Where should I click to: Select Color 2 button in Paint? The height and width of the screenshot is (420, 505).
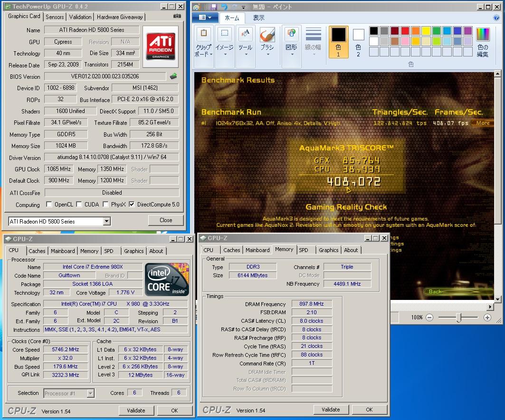(x=359, y=42)
